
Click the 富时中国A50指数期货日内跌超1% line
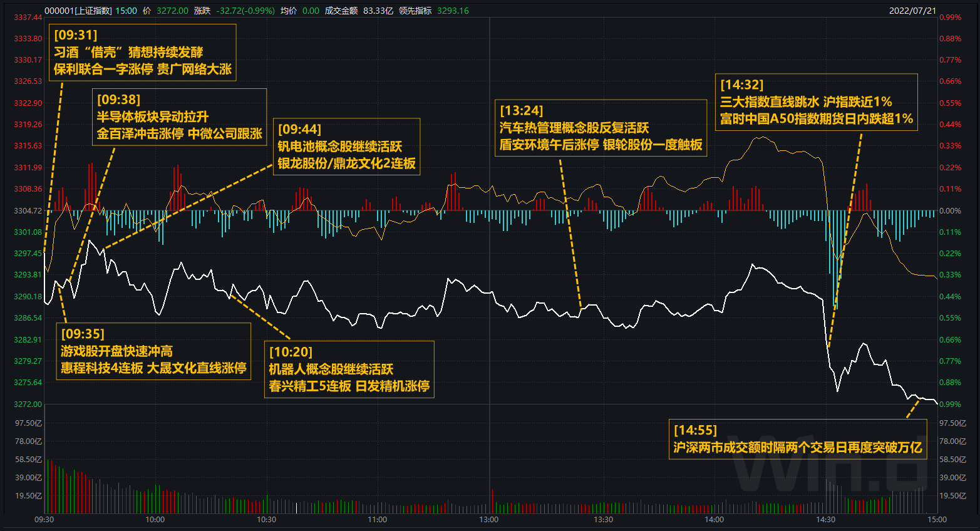[816, 118]
